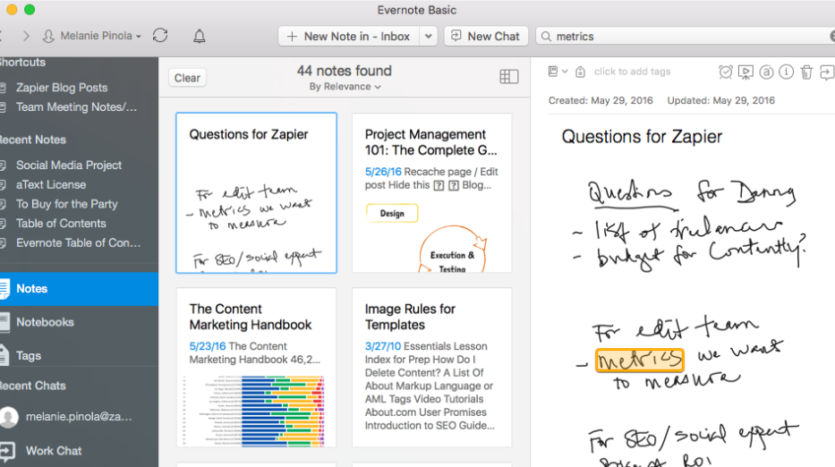
Task: Click the 44 notes found heading
Action: click(x=344, y=71)
